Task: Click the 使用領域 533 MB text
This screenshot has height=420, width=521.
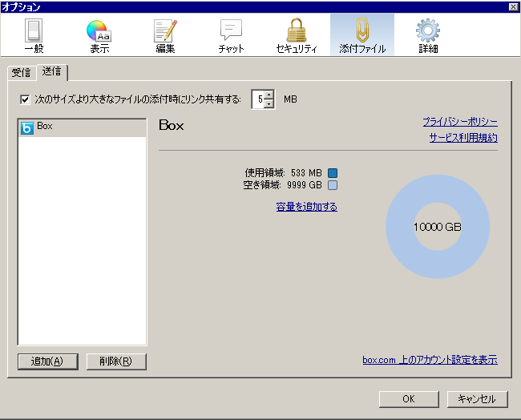Action: (x=284, y=173)
